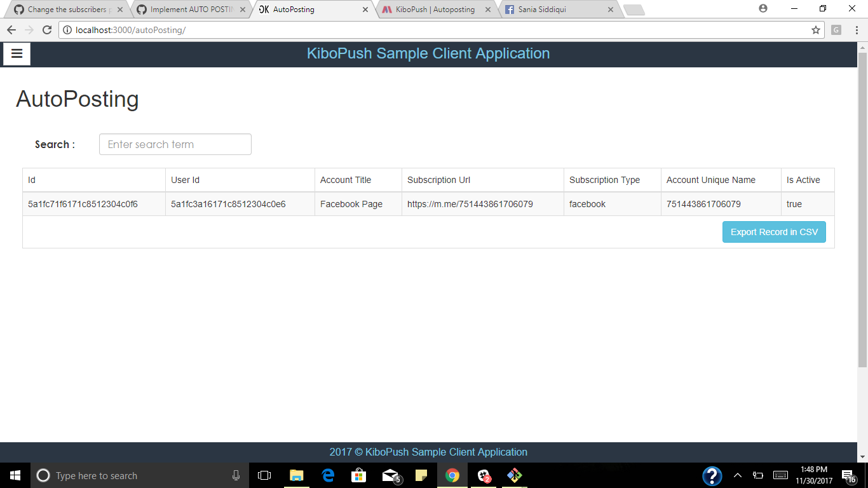Click Chrome icon in taskbar

pyautogui.click(x=452, y=475)
